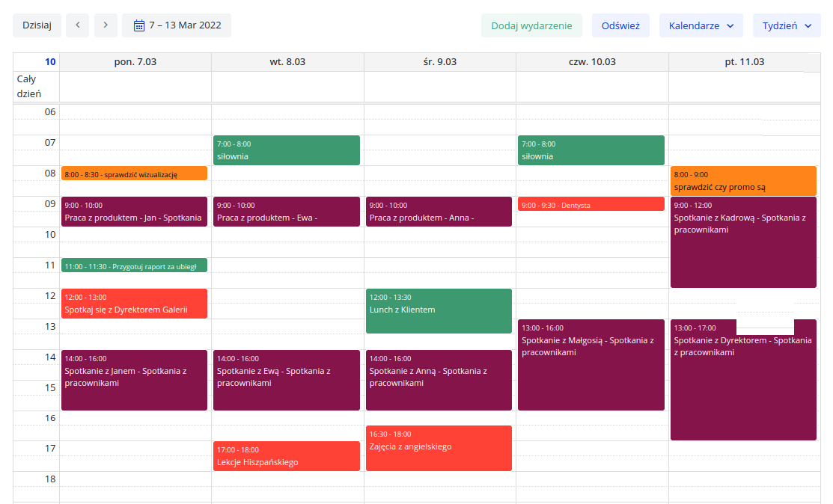Click the Lekcje Hiszpańskiego event
The width and height of the screenshot is (833, 504).
pyautogui.click(x=287, y=456)
